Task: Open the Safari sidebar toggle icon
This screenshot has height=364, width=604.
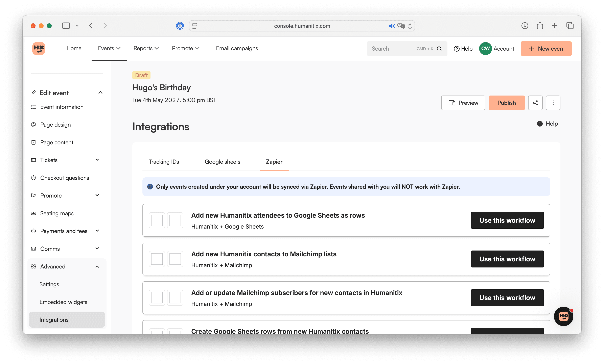Action: pos(66,26)
